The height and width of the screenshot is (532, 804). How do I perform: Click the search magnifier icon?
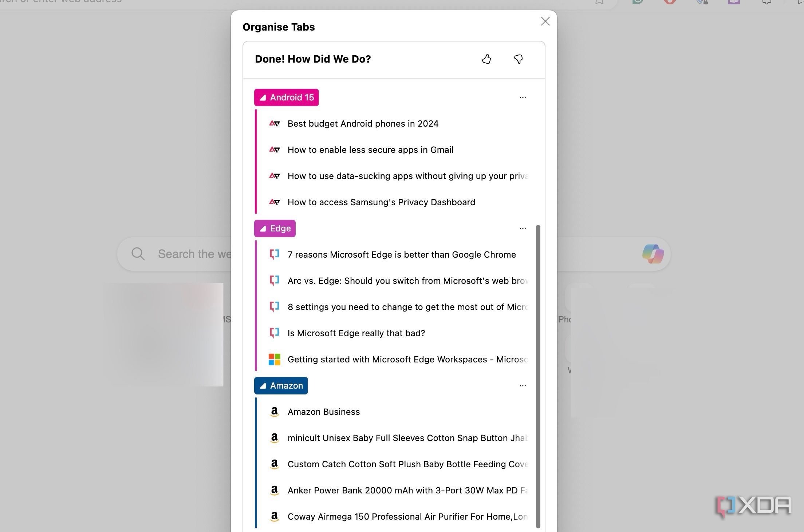tap(138, 254)
